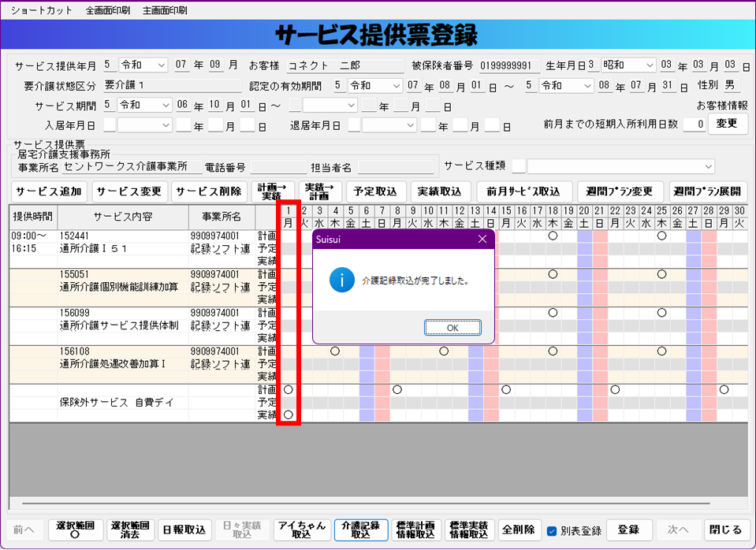756x550 pixels.
Task: Select the 全画面印刷 menu item
Action: (108, 10)
